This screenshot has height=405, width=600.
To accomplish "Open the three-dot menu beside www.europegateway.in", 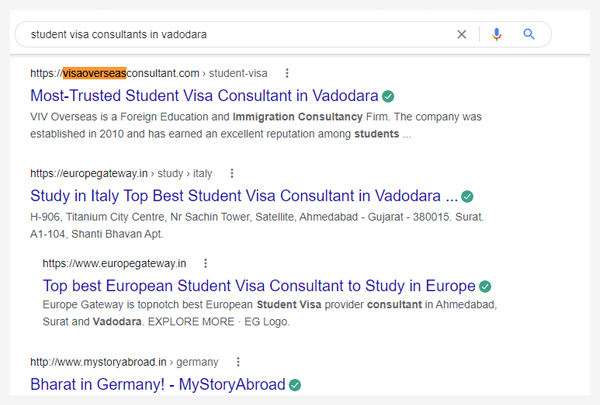I will [205, 263].
